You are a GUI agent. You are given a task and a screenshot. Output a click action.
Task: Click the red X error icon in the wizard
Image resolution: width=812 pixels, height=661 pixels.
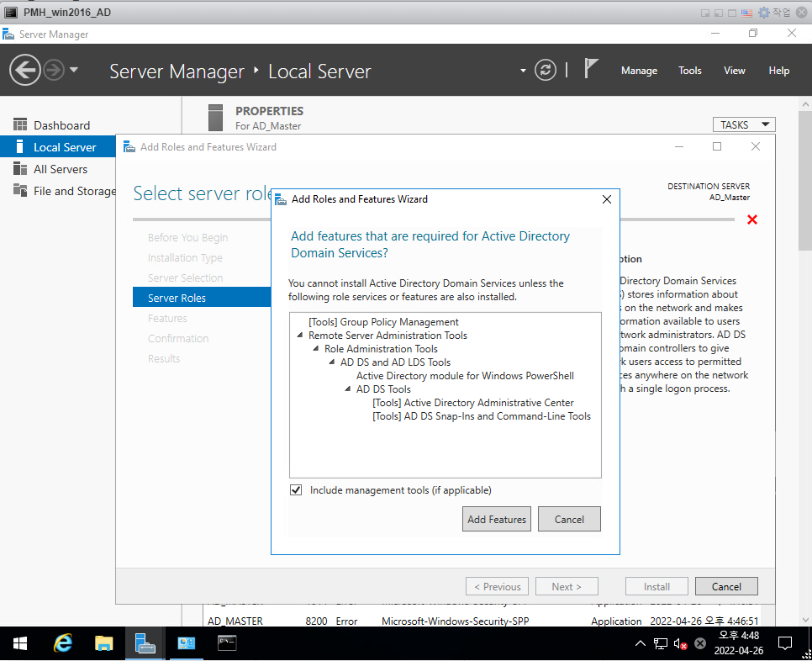[x=752, y=219]
